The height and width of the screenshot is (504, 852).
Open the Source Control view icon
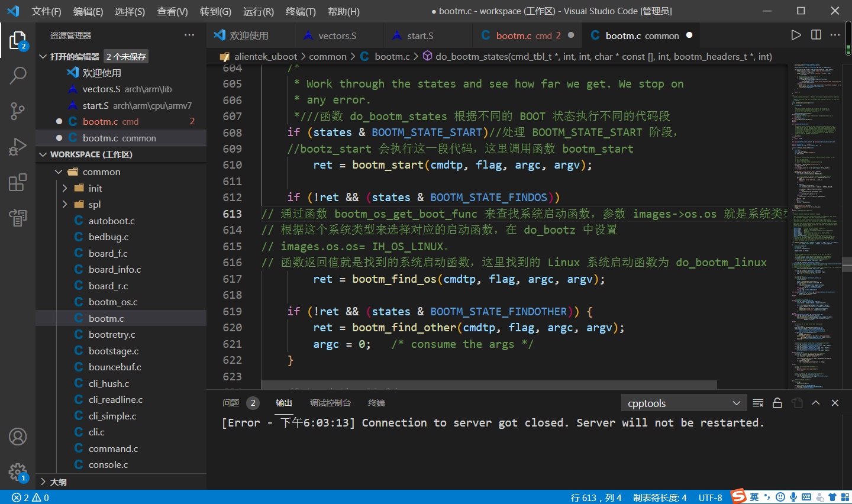(18, 111)
